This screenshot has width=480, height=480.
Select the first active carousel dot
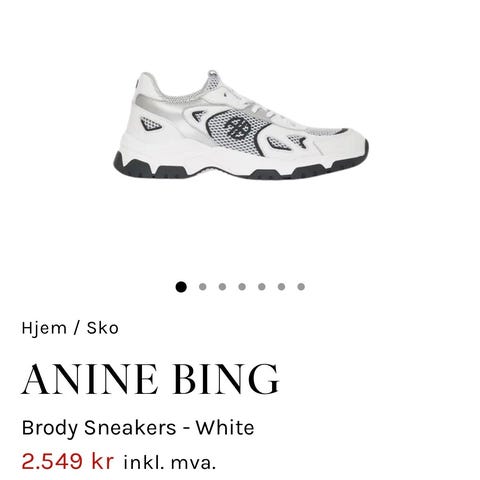(x=181, y=287)
